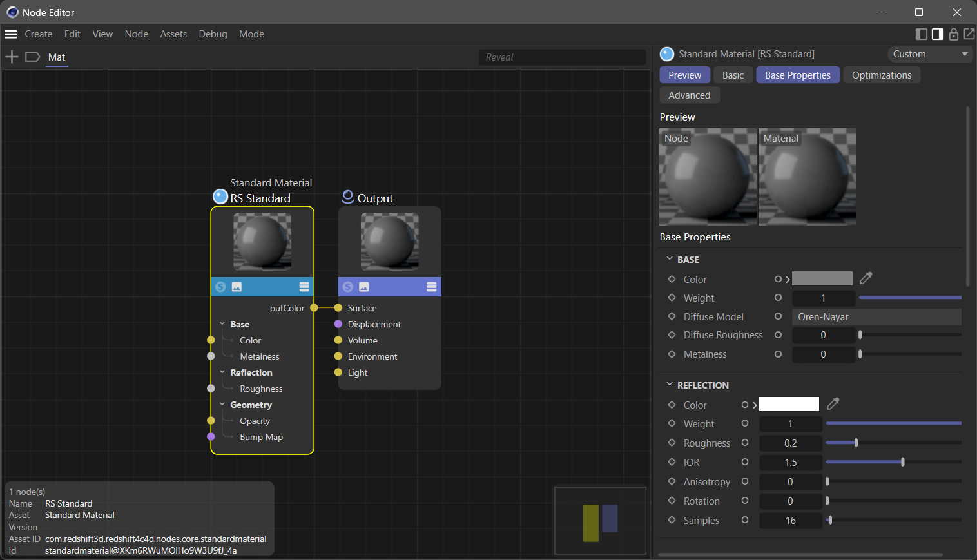The width and height of the screenshot is (977, 560).
Task: Open in new window icon top right
Action: click(x=969, y=34)
